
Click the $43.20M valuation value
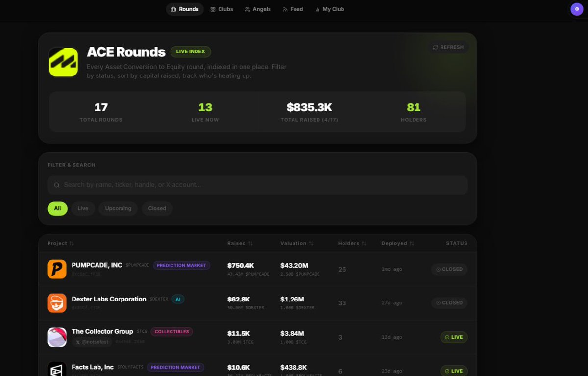tap(294, 266)
